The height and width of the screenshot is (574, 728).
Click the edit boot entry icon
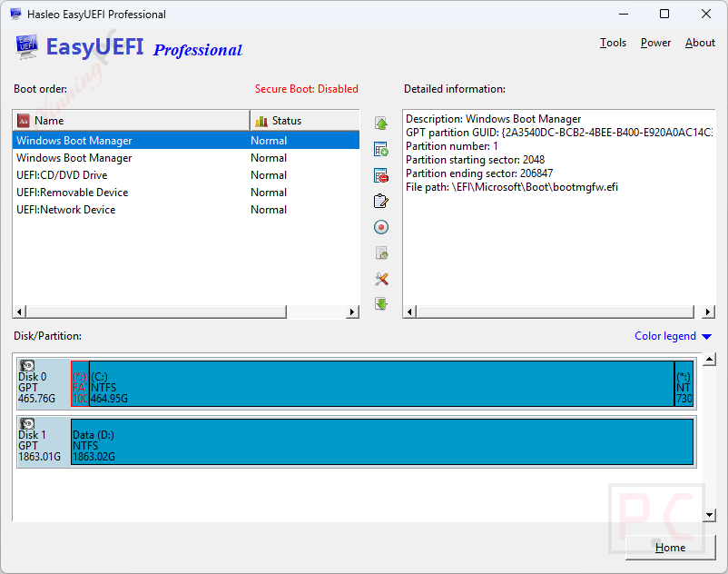(x=381, y=201)
